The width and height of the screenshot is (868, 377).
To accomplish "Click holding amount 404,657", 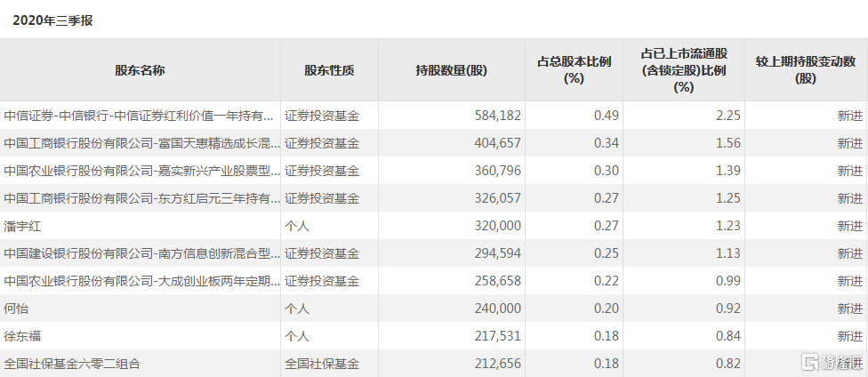I will click(498, 143).
